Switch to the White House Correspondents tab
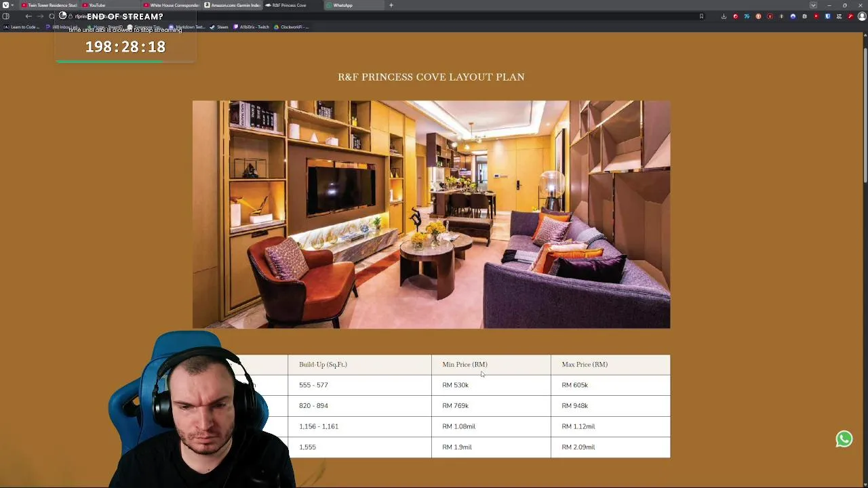This screenshot has width=868, height=488. click(x=172, y=5)
